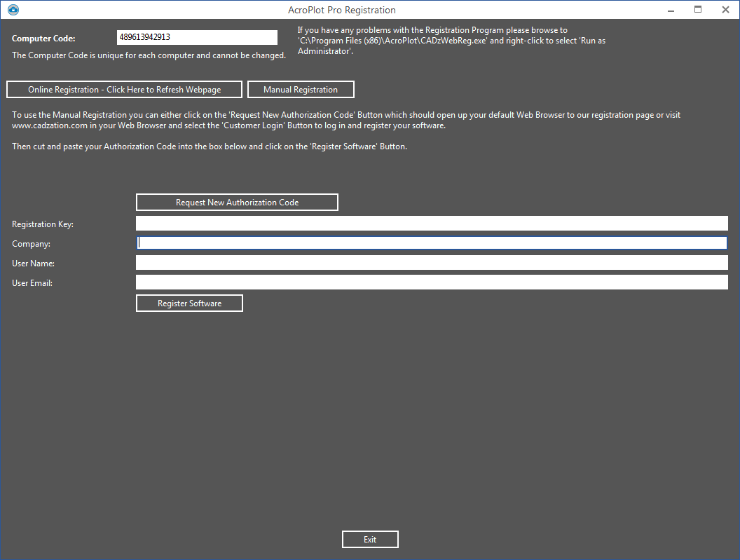Focus the Registration Key field

click(x=432, y=224)
